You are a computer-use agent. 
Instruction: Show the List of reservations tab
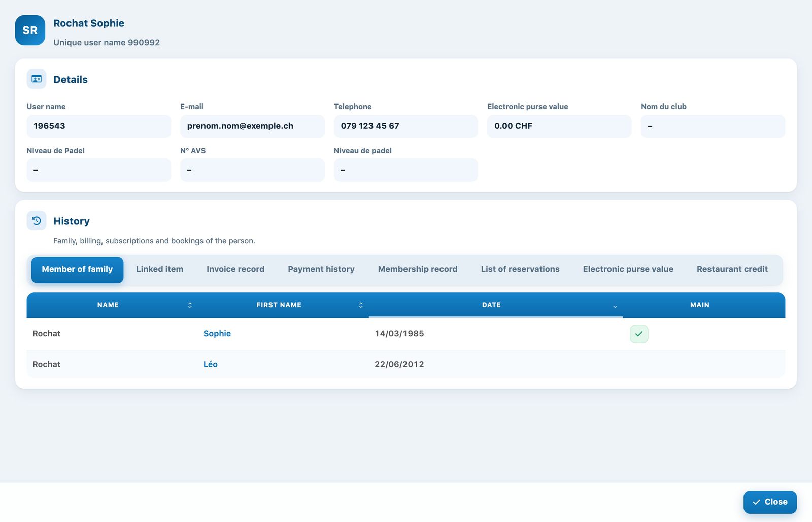(x=520, y=269)
